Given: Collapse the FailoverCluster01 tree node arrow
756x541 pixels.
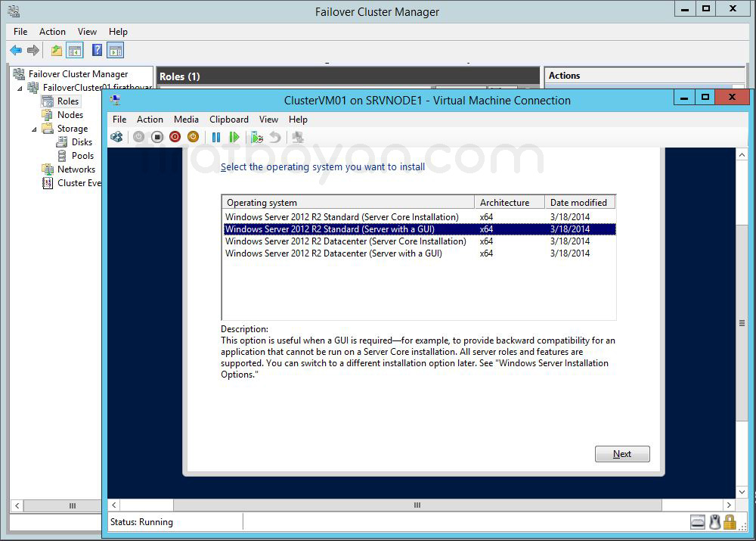Looking at the screenshot, I should (x=20, y=89).
